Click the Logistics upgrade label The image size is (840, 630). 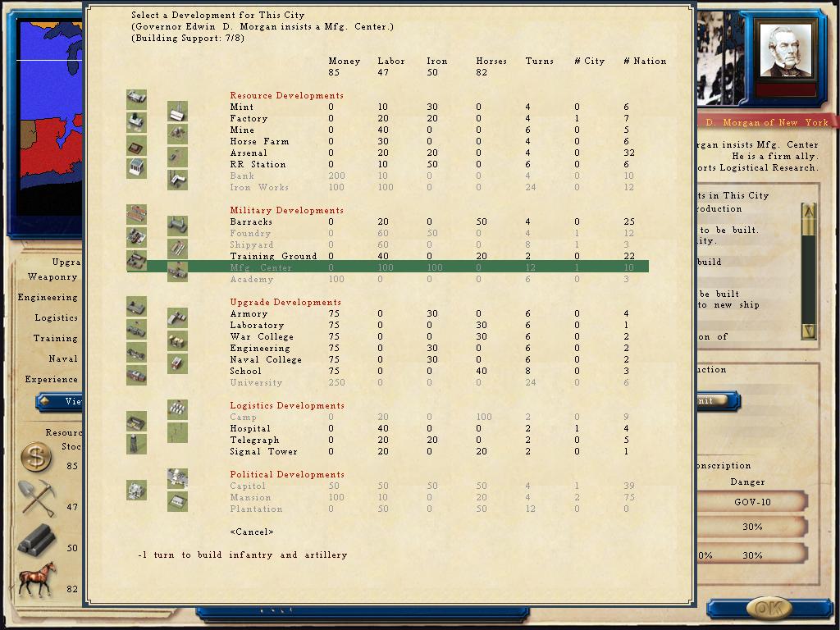click(x=57, y=317)
